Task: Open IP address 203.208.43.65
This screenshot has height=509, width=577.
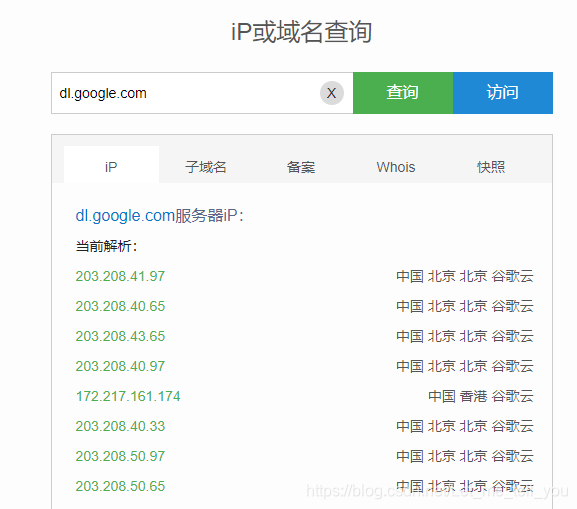Action: (120, 336)
